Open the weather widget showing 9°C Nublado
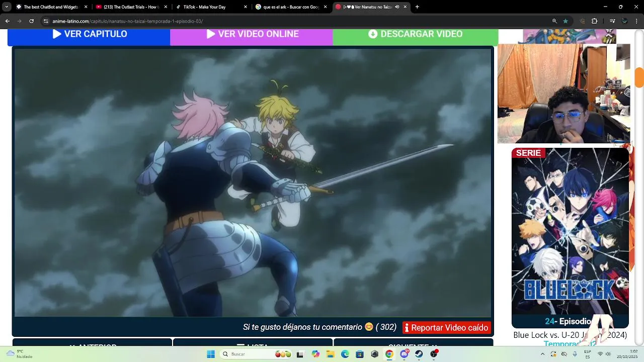 tap(20, 354)
